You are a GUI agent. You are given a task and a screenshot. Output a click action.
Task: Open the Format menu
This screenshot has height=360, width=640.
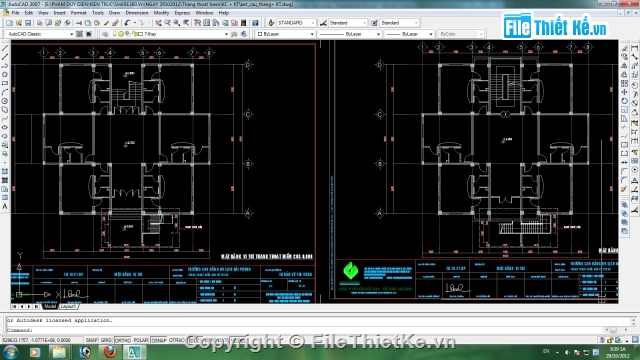78,13
